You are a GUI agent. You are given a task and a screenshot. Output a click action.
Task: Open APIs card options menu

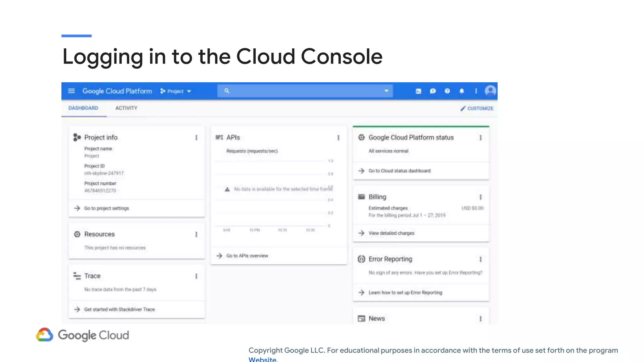pyautogui.click(x=338, y=138)
